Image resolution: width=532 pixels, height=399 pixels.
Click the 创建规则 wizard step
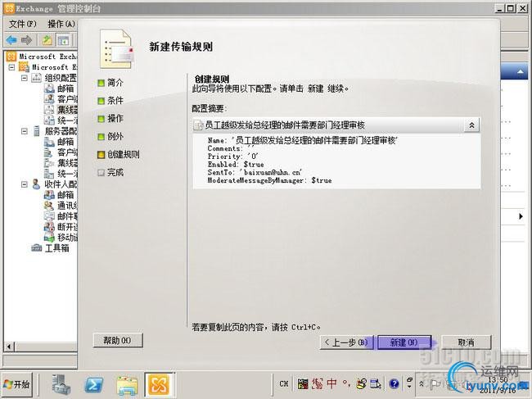pyautogui.click(x=123, y=155)
